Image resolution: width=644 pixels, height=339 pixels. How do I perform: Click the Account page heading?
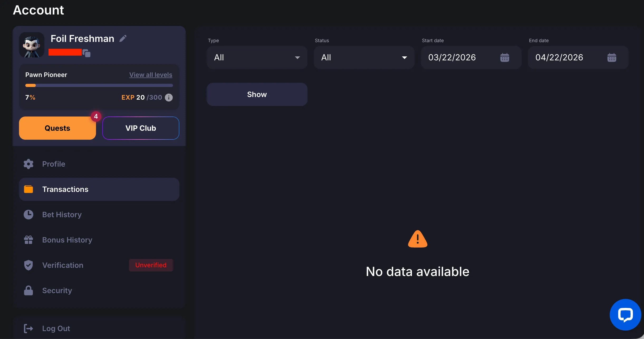39,10
